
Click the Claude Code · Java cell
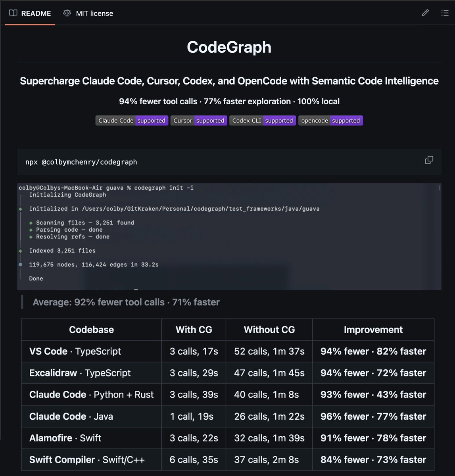[x=91, y=416]
